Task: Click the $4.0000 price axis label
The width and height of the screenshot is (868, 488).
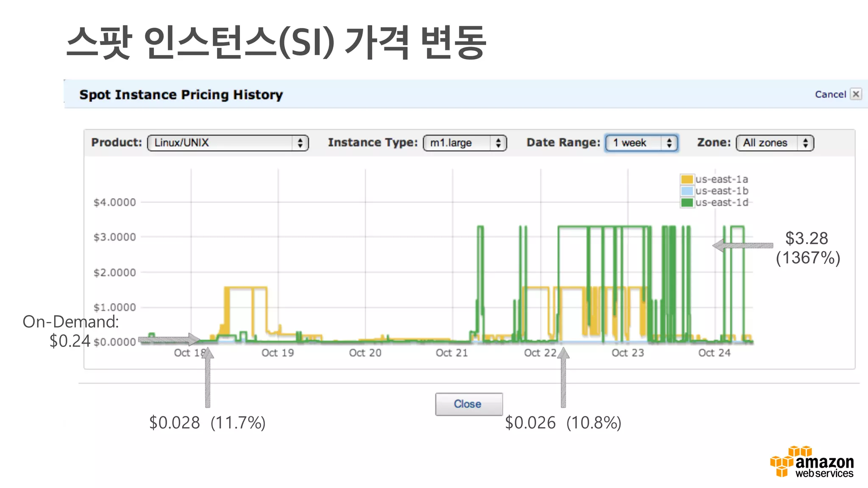Action: click(115, 202)
